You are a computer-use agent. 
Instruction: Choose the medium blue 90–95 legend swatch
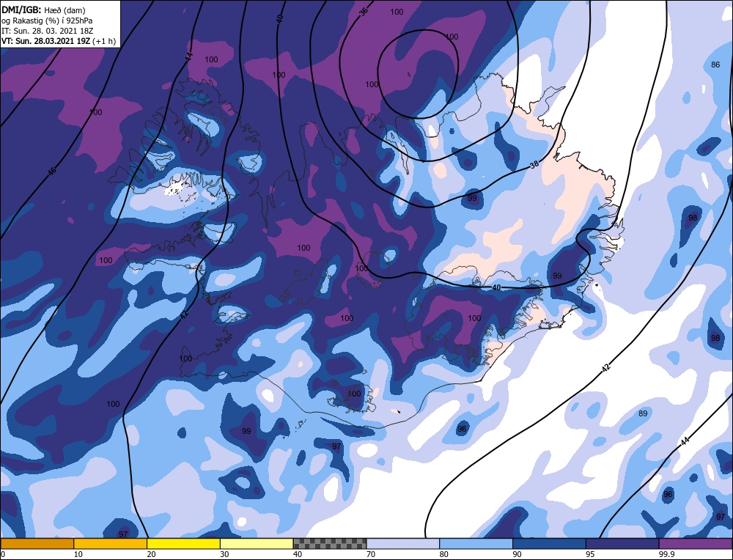[x=549, y=544]
